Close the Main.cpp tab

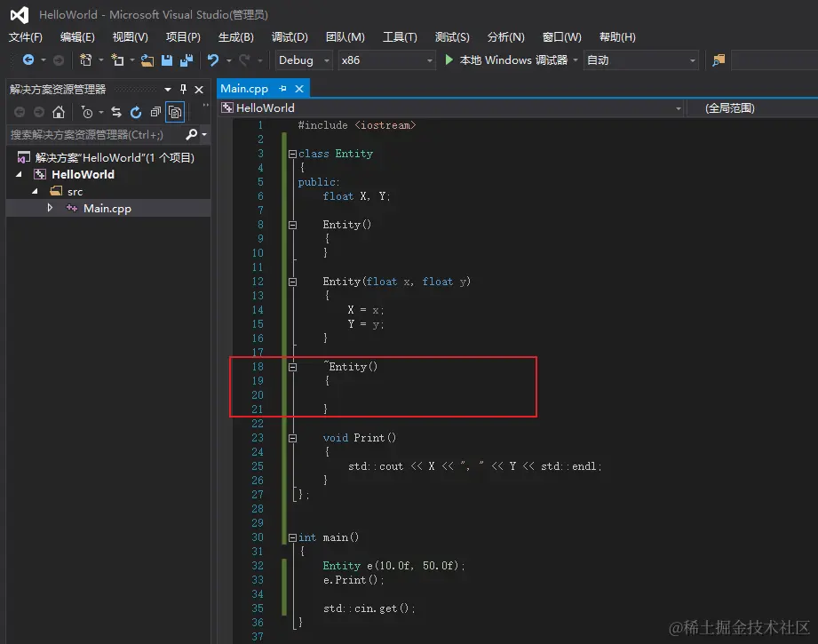[x=299, y=89]
